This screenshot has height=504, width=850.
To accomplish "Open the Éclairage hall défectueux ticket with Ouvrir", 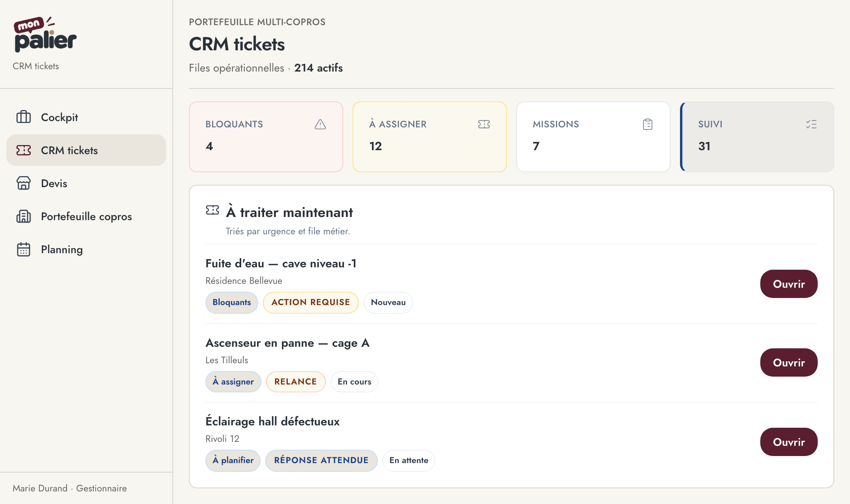I will [789, 442].
